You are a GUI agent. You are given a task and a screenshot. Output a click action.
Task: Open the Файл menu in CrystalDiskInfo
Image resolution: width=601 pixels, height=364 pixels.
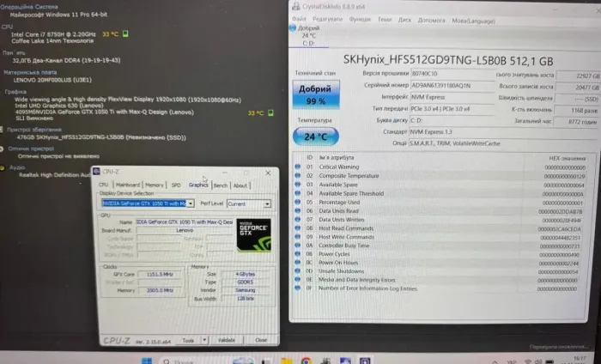coord(299,19)
